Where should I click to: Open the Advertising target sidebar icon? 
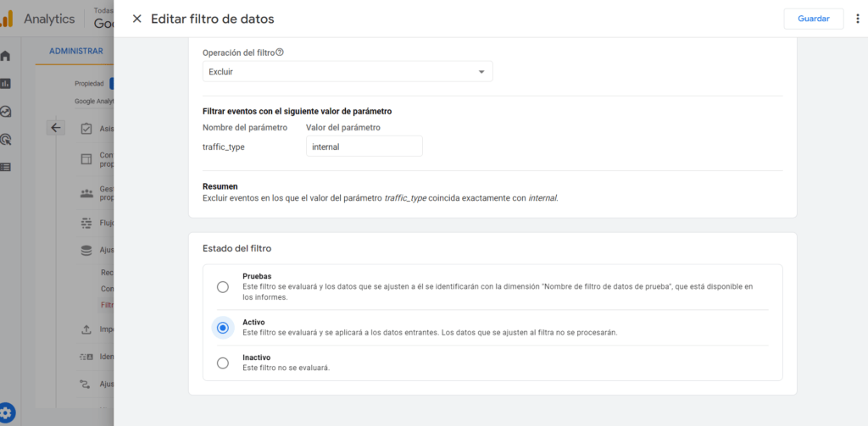pos(6,139)
